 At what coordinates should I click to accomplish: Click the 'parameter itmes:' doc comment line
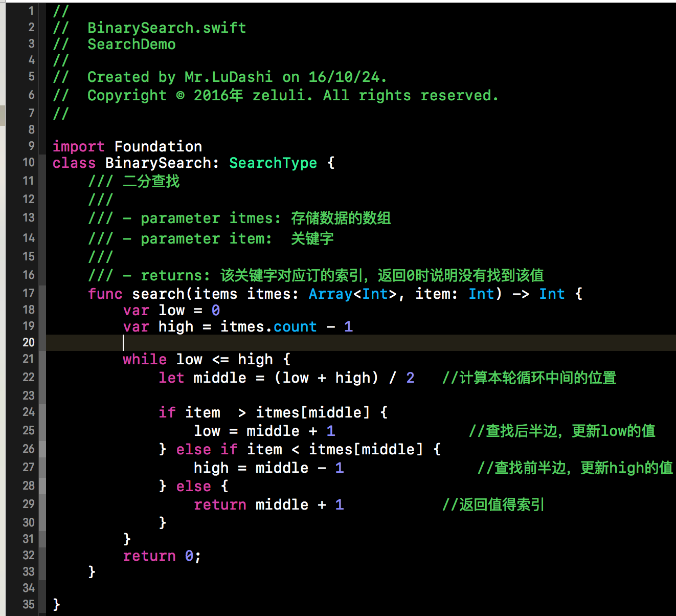click(239, 218)
